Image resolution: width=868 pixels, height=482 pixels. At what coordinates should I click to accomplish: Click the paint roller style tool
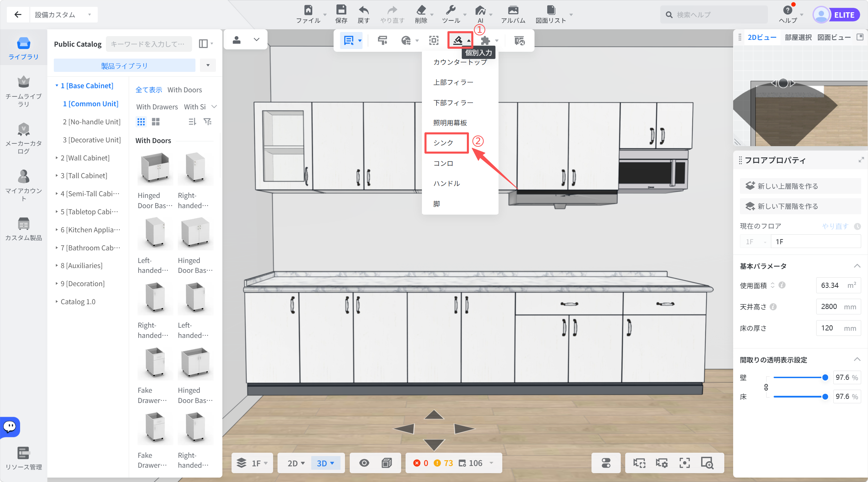tap(382, 41)
